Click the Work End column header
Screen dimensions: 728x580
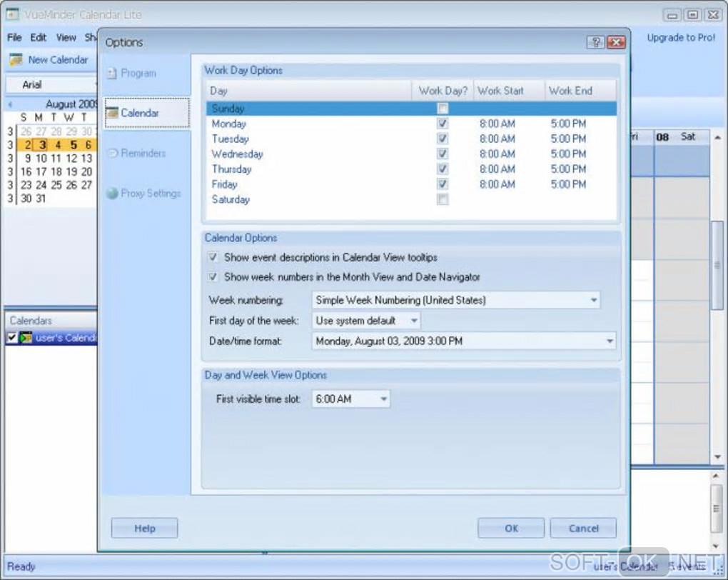pos(580,91)
